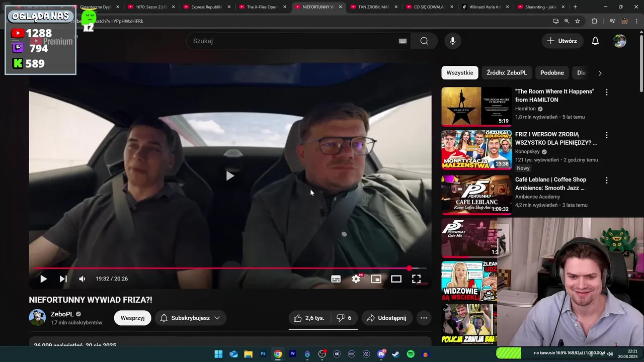This screenshot has width=644, height=362.
Task: Open the options menu for the Café Leblanc video
Action: [606, 180]
